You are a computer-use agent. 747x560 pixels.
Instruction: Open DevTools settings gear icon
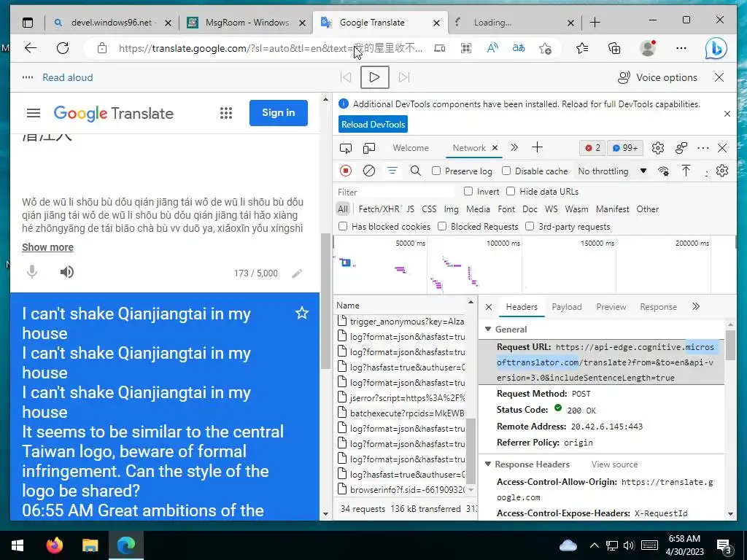(x=658, y=148)
